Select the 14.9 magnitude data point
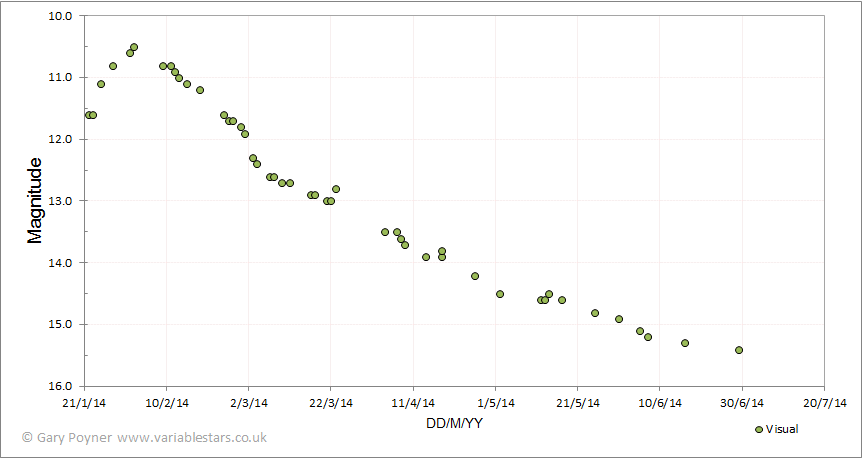Image resolution: width=862 pixels, height=458 pixels. (619, 319)
